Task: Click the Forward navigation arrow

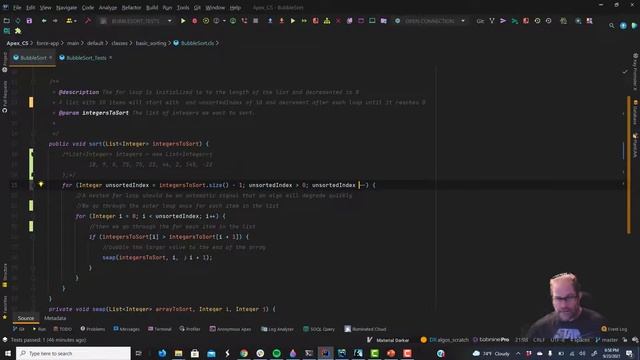Action: click(55, 21)
